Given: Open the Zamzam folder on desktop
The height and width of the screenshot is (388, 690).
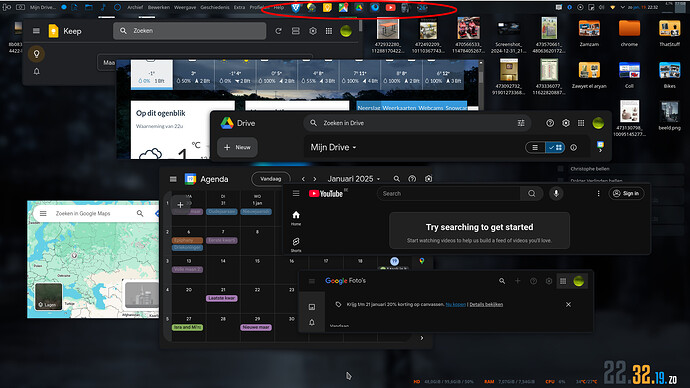Looking at the screenshot, I should pyautogui.click(x=589, y=32).
